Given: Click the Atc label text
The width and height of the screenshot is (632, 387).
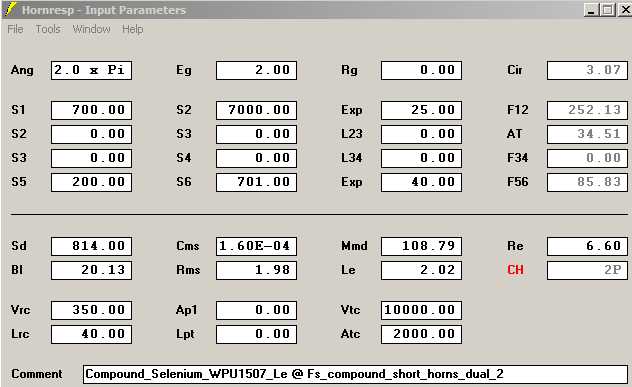Looking at the screenshot, I should point(351,334).
